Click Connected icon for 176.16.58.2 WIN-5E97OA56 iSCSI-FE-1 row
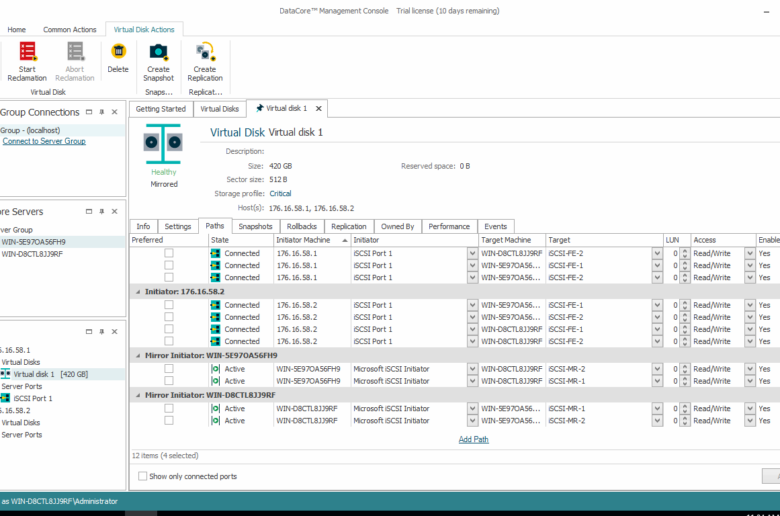780x516 pixels. (x=215, y=305)
